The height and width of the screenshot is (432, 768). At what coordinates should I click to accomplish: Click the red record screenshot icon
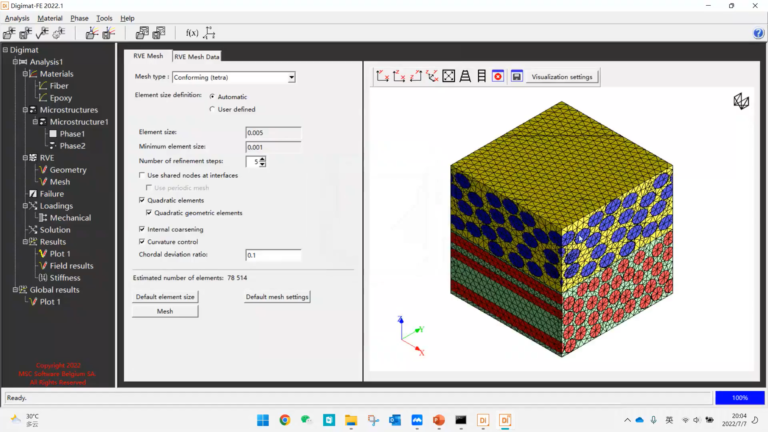(498, 76)
